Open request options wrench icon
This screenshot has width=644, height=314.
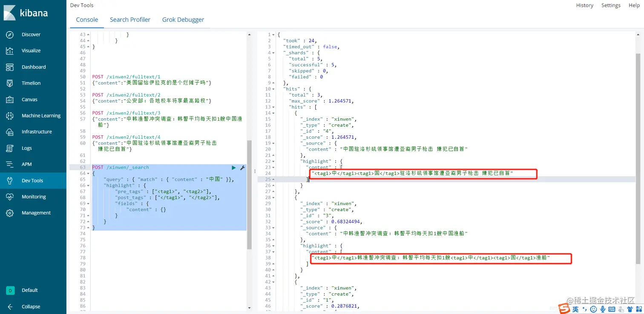pos(242,168)
